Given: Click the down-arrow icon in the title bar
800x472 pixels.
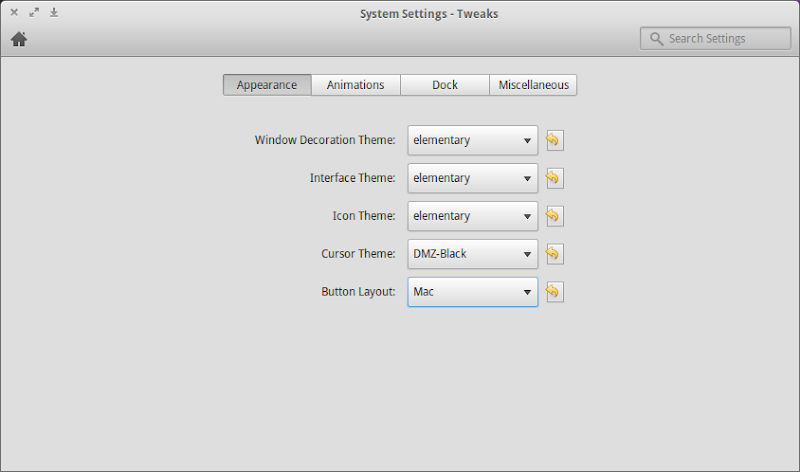Looking at the screenshot, I should [x=54, y=13].
